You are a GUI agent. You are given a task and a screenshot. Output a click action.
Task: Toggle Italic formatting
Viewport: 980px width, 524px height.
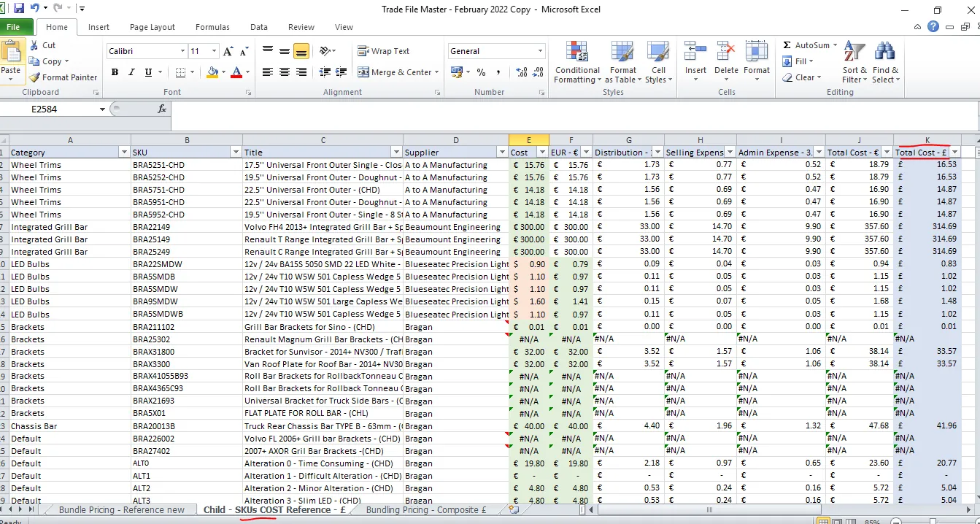(x=131, y=72)
